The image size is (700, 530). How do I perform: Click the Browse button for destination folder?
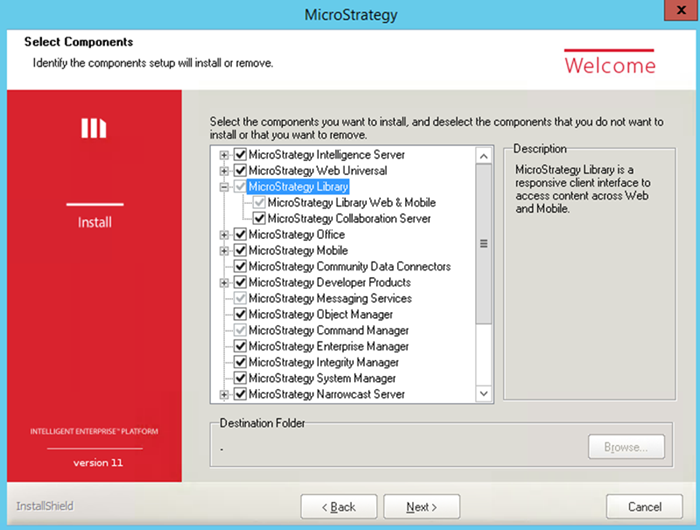coord(626,447)
